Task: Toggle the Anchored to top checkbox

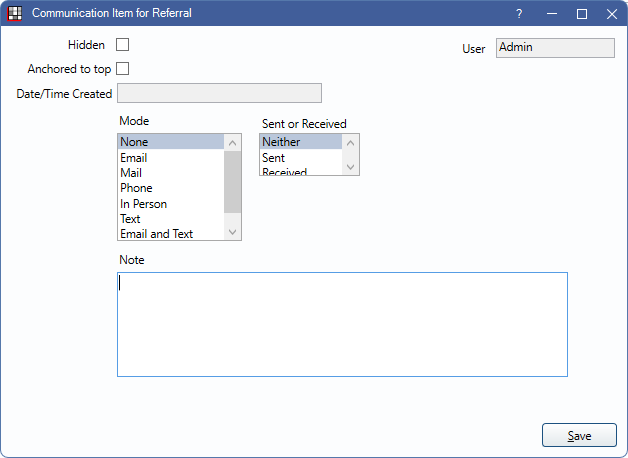Action: (123, 69)
